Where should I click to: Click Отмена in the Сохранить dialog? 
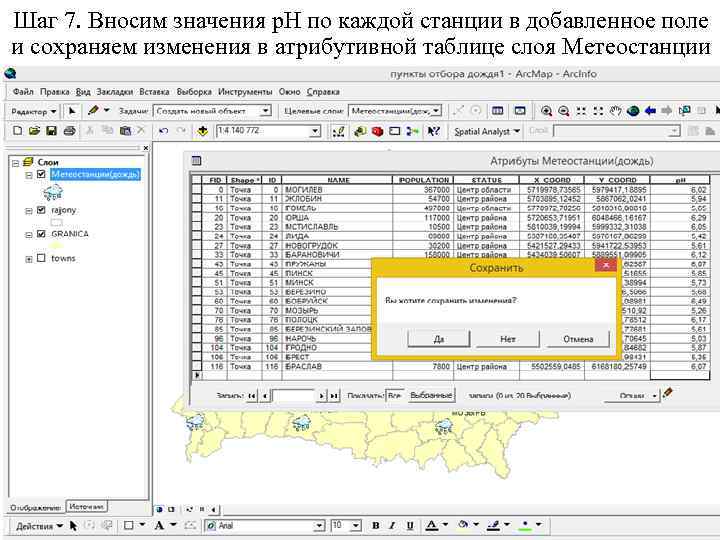[578, 339]
